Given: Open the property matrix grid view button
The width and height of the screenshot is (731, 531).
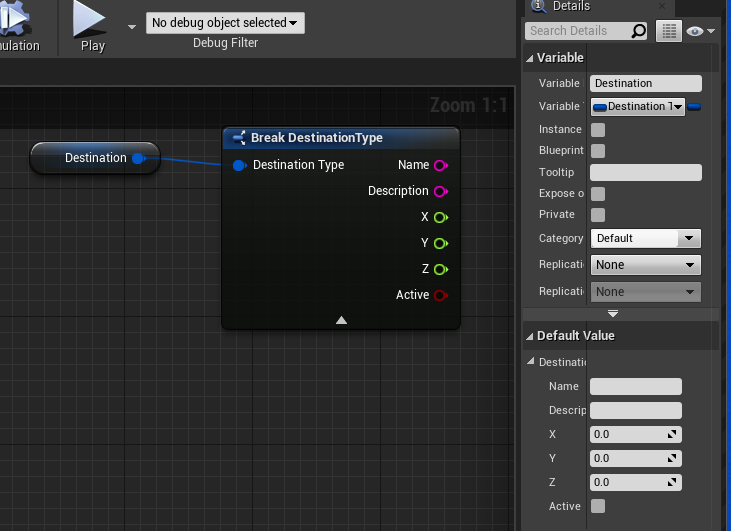Looking at the screenshot, I should tap(668, 31).
